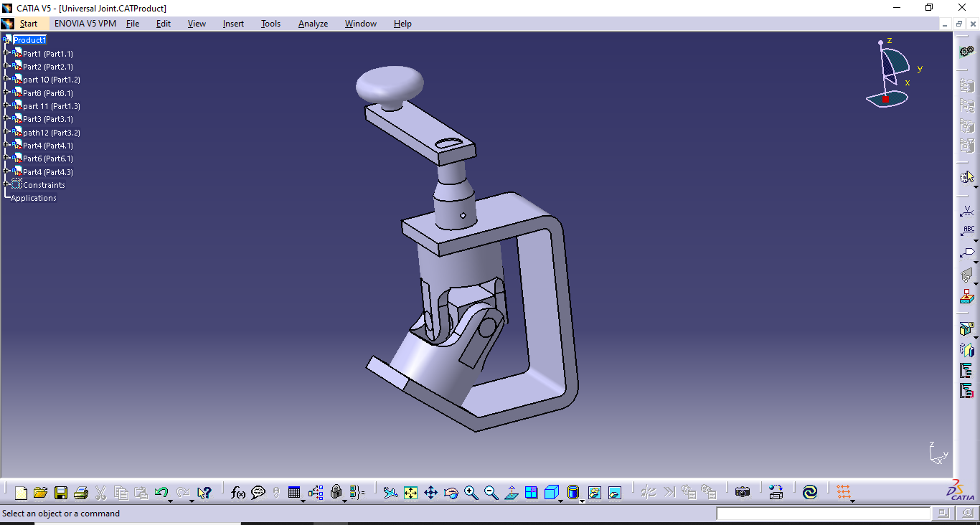Screen dimensions: 980x525
Task: Click the Zoom In magnifier icon
Action: click(471, 493)
